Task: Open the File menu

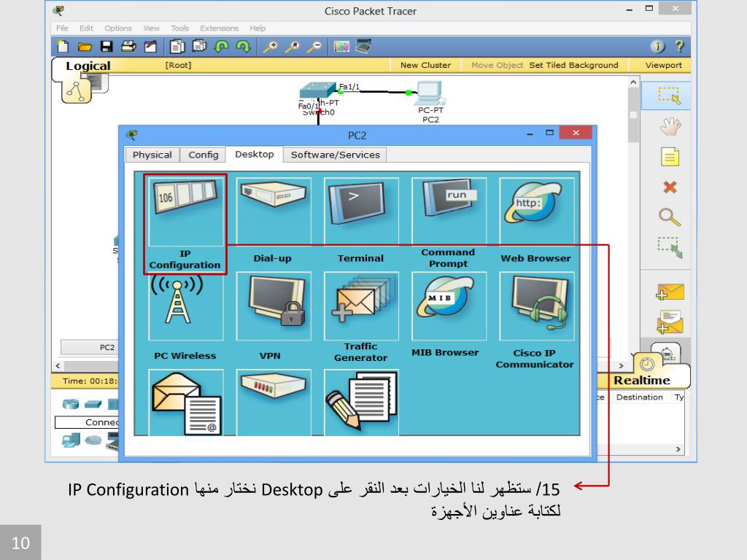Action: pyautogui.click(x=62, y=28)
